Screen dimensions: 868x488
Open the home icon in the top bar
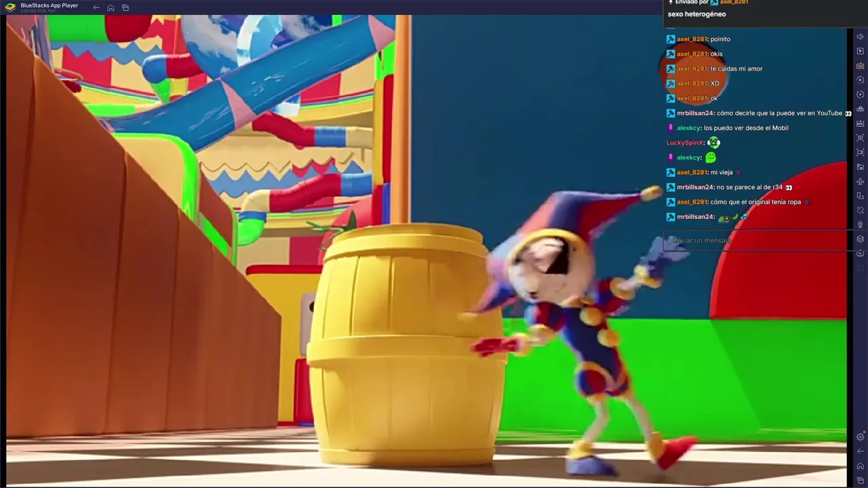tap(111, 7)
